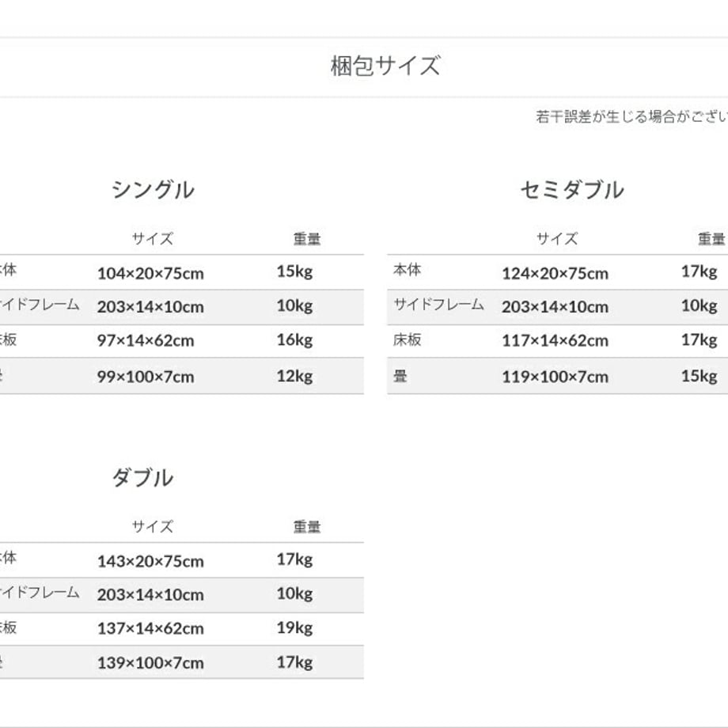Select the size value 117×14×62cm

[x=555, y=341]
